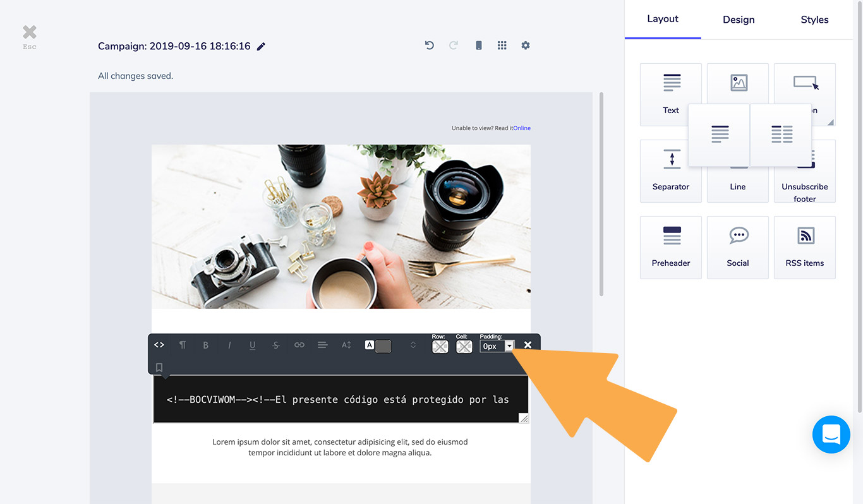The width and height of the screenshot is (863, 504).
Task: Undo the last change
Action: [x=430, y=45]
